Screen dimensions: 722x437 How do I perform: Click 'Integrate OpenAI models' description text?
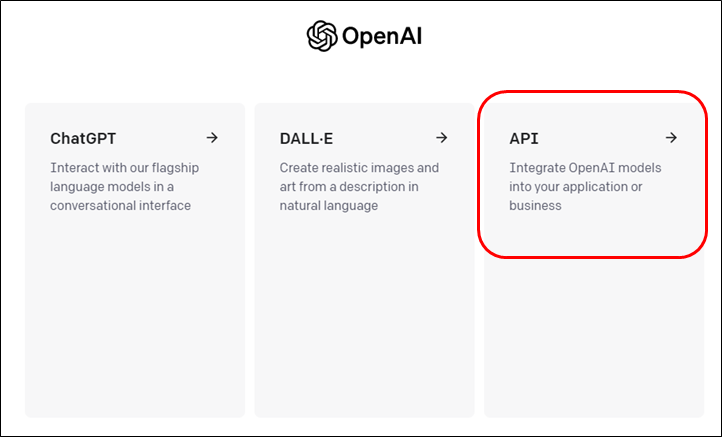(x=585, y=168)
